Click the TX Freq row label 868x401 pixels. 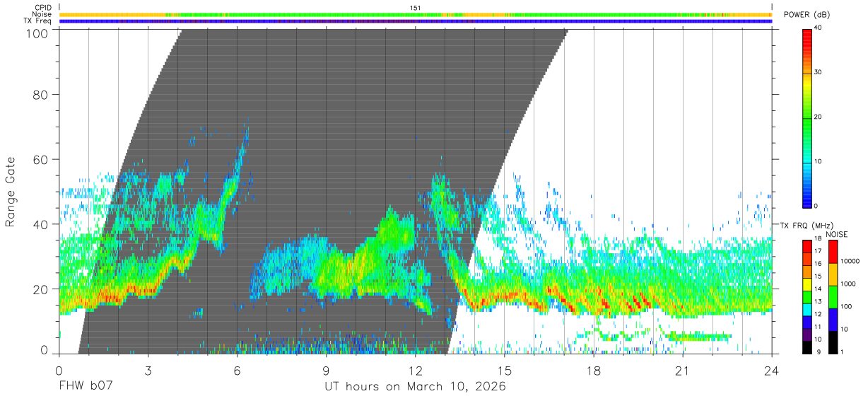(x=38, y=21)
